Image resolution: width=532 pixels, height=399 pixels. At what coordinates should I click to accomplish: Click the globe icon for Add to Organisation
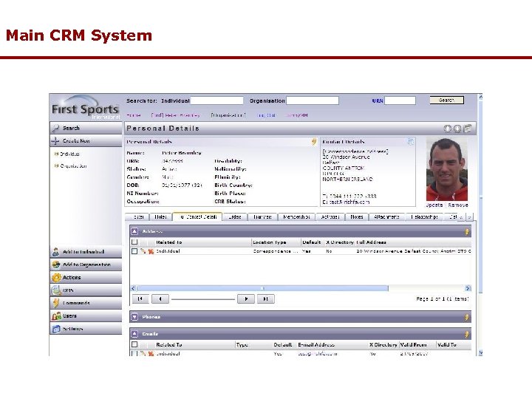[56, 265]
